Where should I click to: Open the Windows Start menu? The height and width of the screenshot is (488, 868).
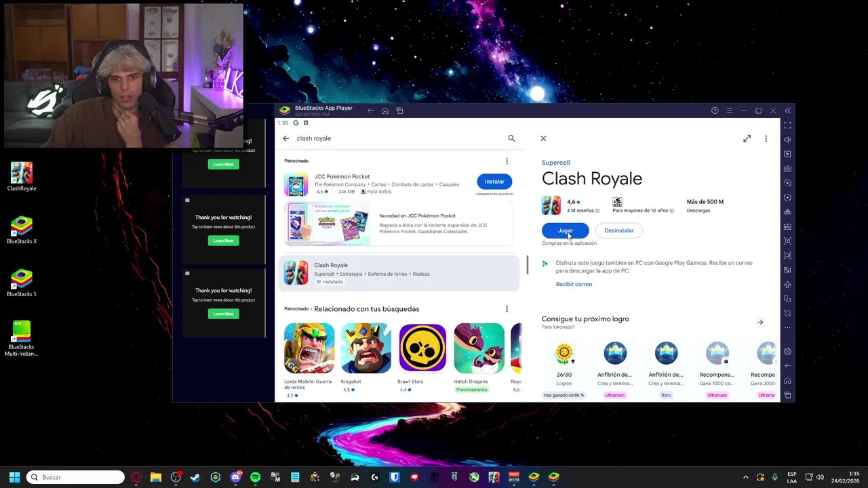14,477
